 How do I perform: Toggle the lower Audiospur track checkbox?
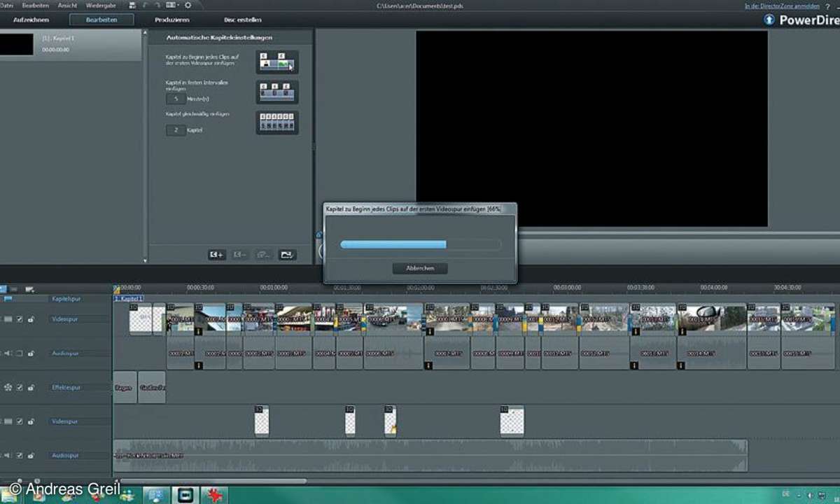20,455
